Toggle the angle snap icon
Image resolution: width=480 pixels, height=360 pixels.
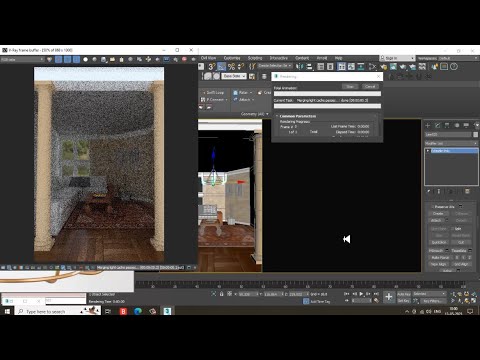221,67
